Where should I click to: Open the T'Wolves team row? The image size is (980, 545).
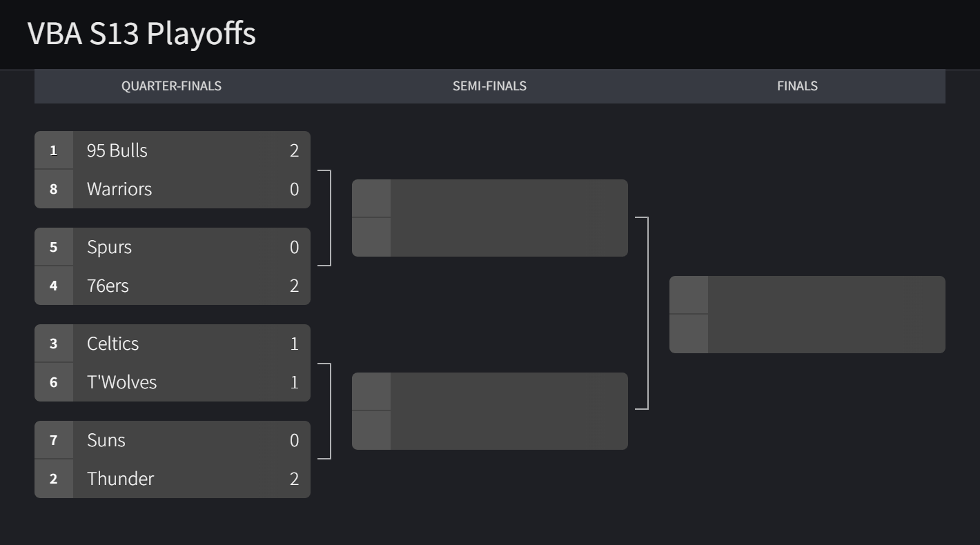tap(173, 382)
